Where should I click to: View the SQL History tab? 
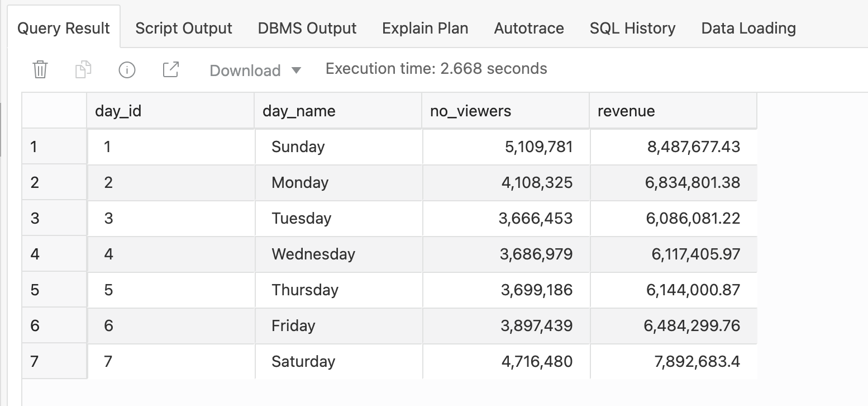click(x=632, y=29)
